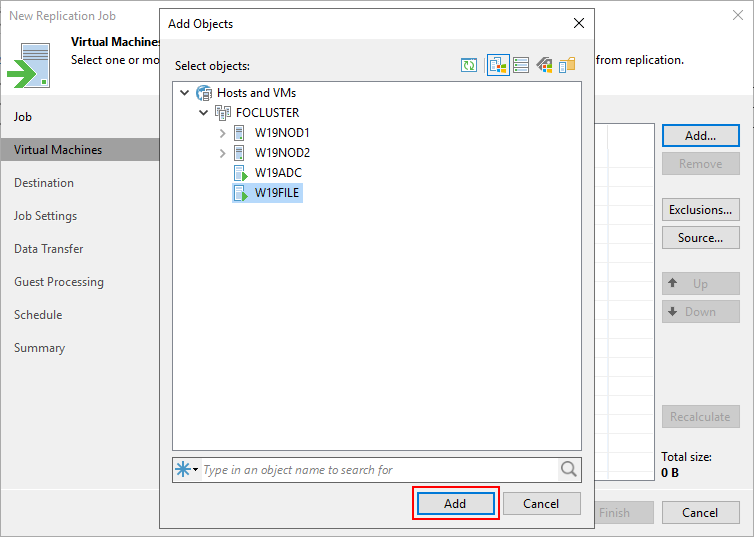Click the replication job server arrow icon
Screen dimensions: 754x537
click(29, 65)
